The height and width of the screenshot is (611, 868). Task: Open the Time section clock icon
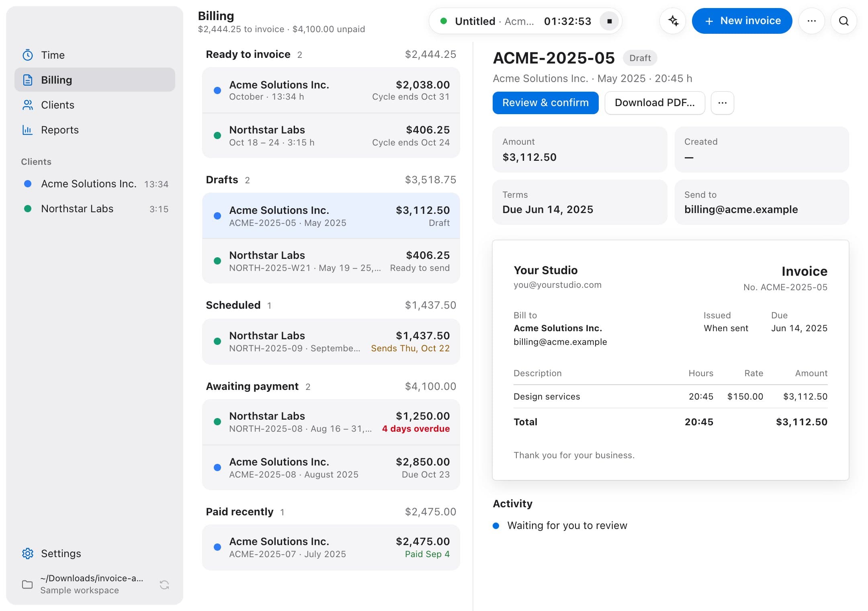[27, 55]
